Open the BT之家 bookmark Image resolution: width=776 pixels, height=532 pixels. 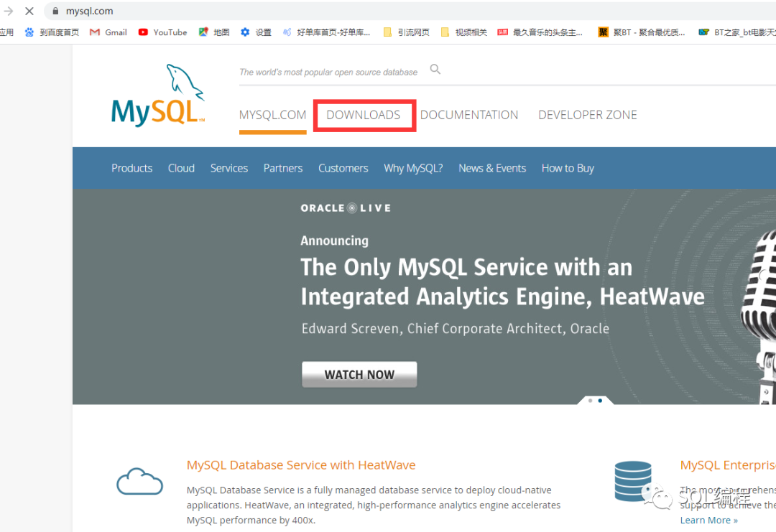point(737,32)
